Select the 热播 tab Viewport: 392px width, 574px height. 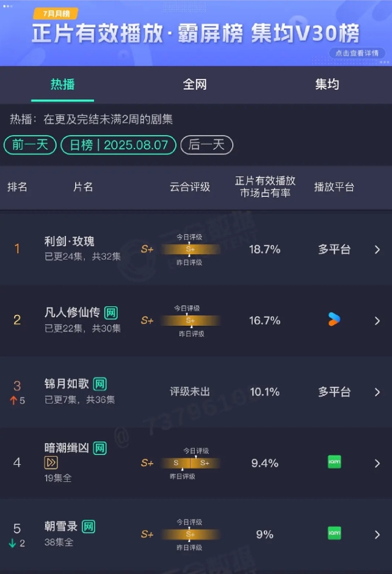(x=62, y=84)
